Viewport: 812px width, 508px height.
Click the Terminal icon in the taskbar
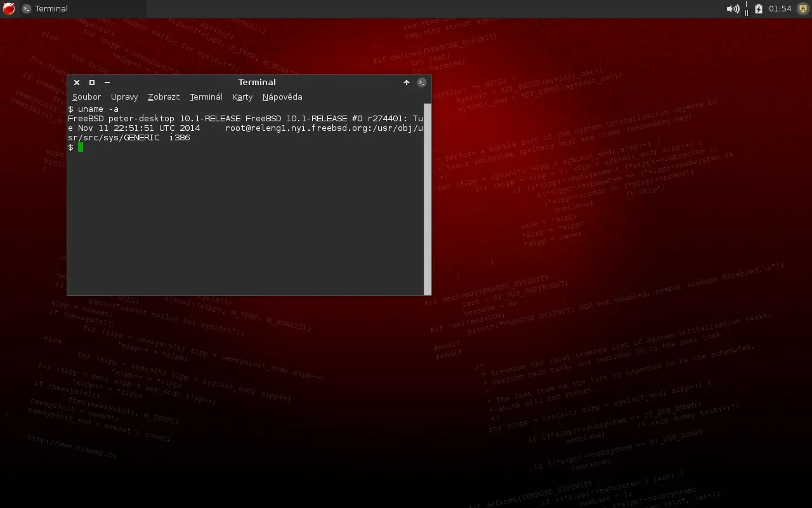[x=26, y=8]
